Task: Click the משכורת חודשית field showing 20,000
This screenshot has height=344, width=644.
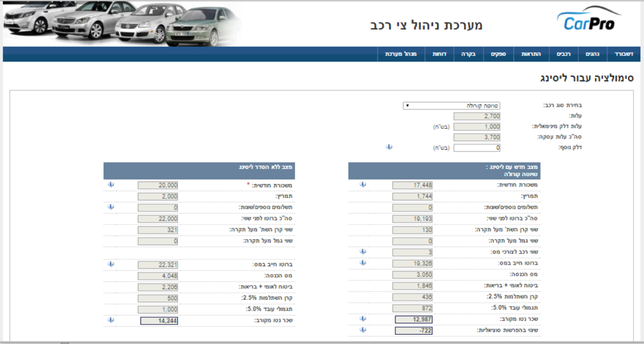Action: click(158, 185)
